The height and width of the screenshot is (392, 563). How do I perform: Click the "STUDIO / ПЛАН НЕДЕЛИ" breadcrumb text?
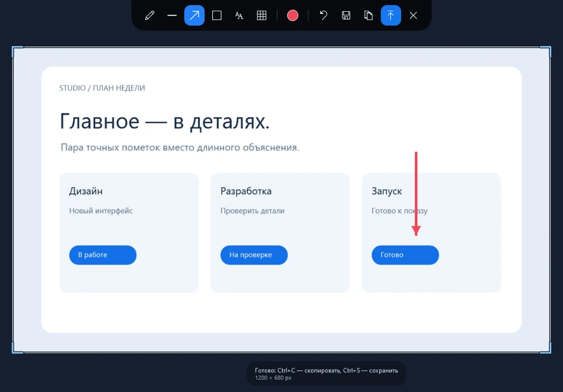(x=102, y=88)
